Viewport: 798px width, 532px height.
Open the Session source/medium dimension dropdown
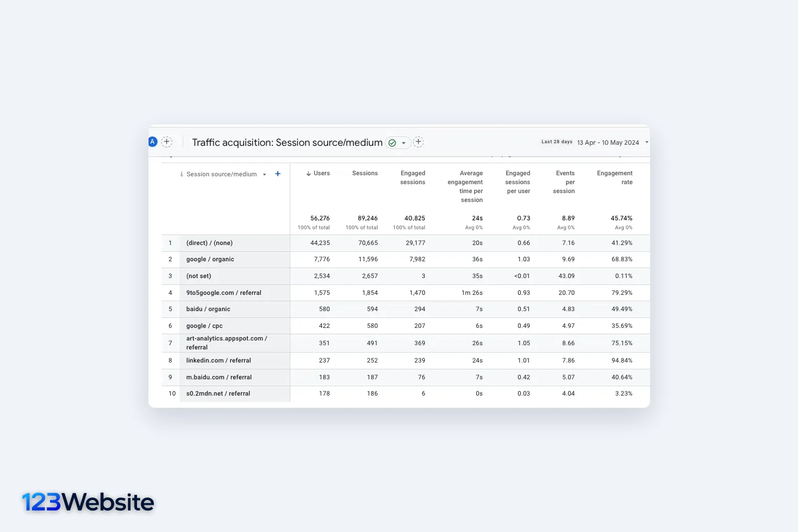[265, 174]
